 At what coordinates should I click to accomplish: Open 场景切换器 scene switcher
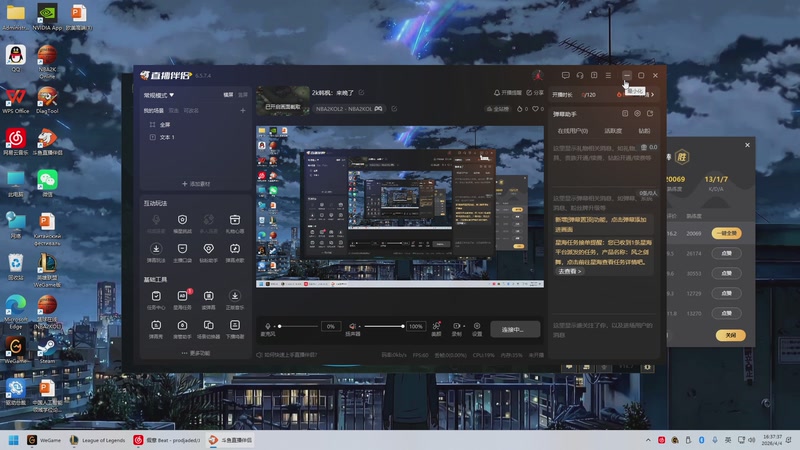point(208,329)
